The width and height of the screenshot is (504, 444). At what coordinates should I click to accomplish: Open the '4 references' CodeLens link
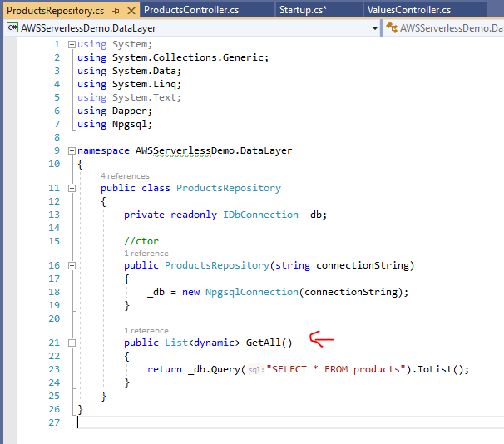[x=125, y=176]
